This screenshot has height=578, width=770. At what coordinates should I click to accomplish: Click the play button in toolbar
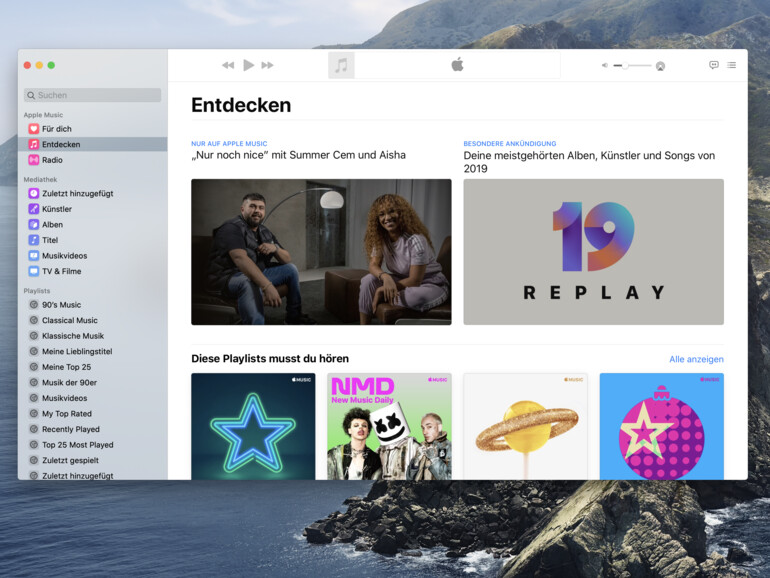[248, 65]
